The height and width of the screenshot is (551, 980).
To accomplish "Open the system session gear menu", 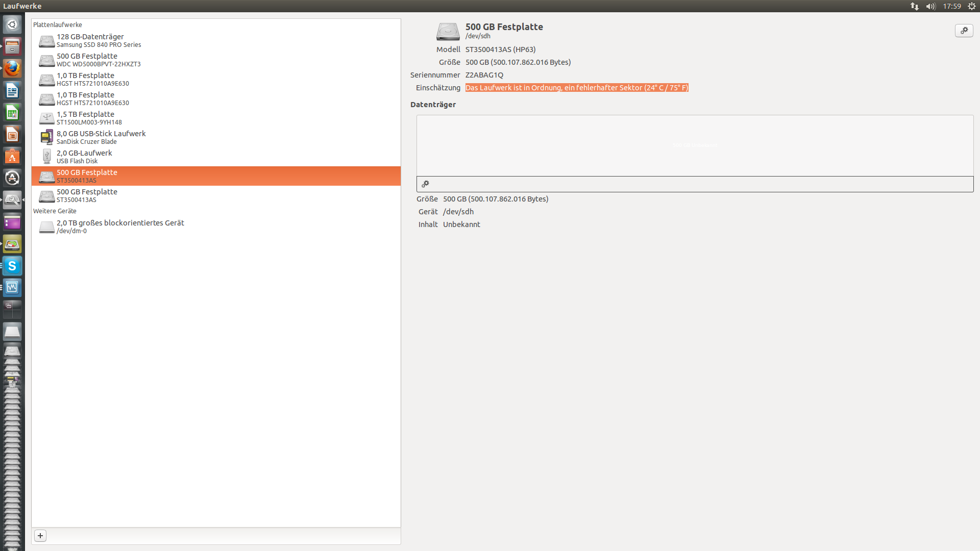I will point(972,6).
